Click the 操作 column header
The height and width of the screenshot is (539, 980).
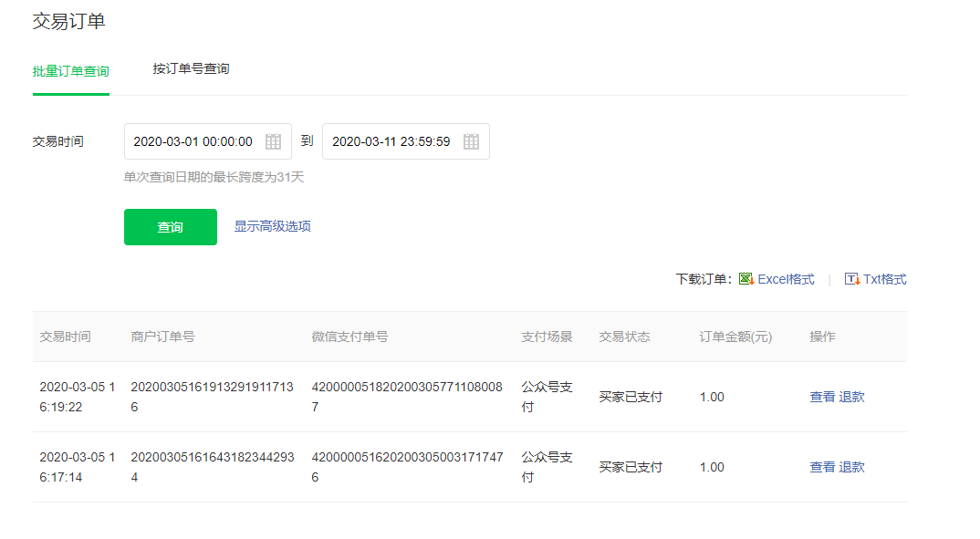pos(822,337)
